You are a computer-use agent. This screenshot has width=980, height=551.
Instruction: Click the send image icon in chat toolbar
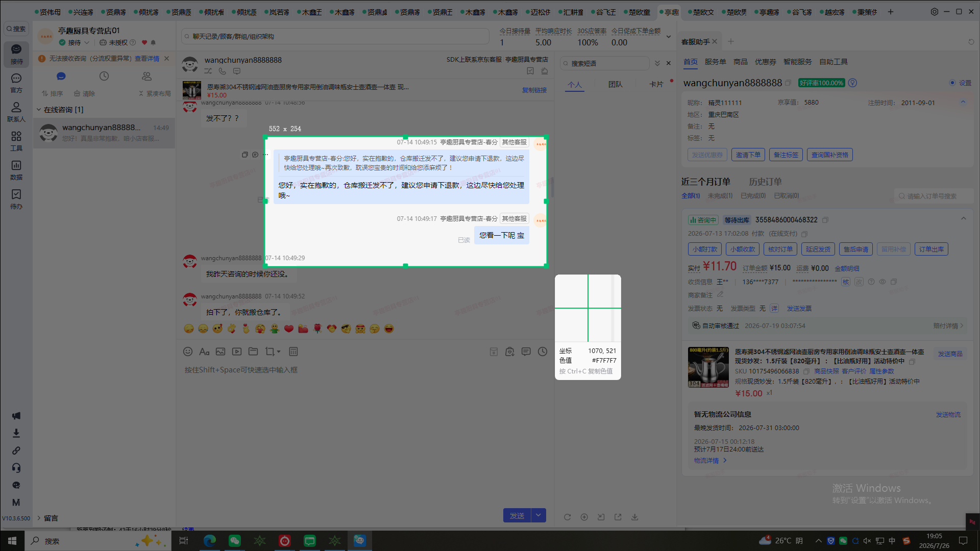pyautogui.click(x=220, y=352)
